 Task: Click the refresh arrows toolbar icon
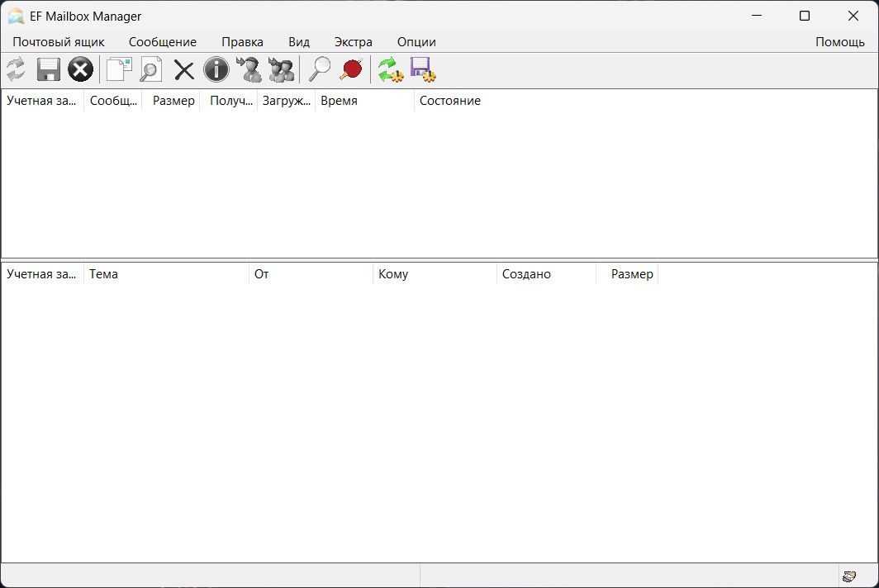(x=16, y=70)
